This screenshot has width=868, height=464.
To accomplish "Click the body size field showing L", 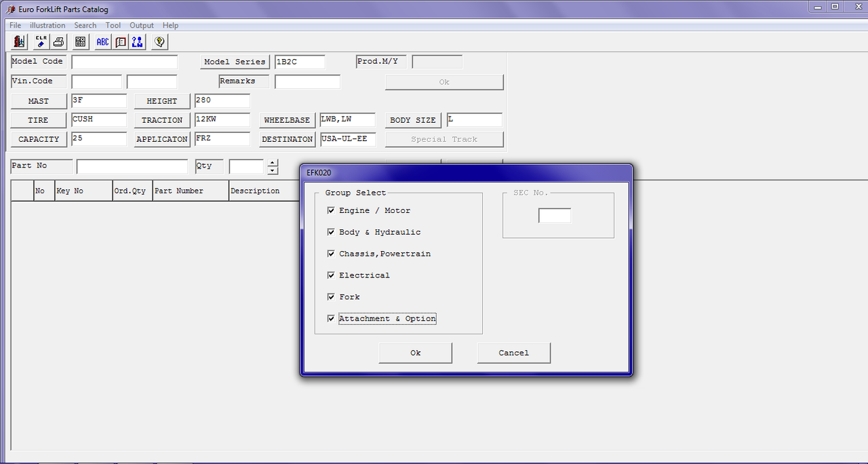I will (x=475, y=119).
